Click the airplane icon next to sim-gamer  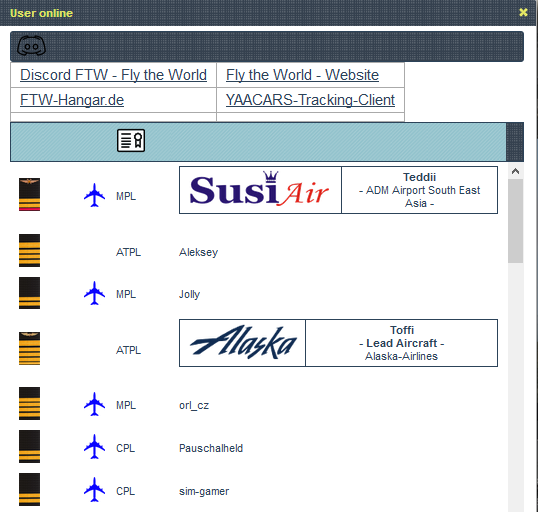point(94,490)
